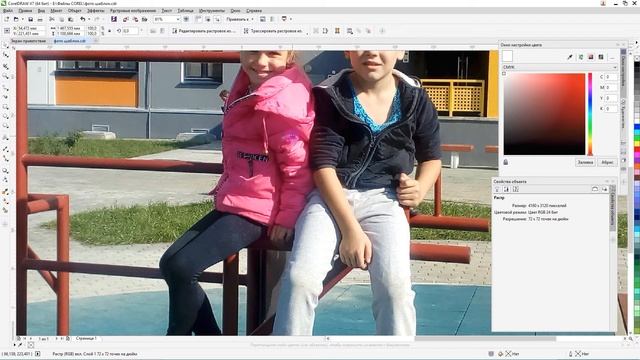The image size is (640, 360).
Task: Click the Save icon in toolbar
Action: (31, 19)
